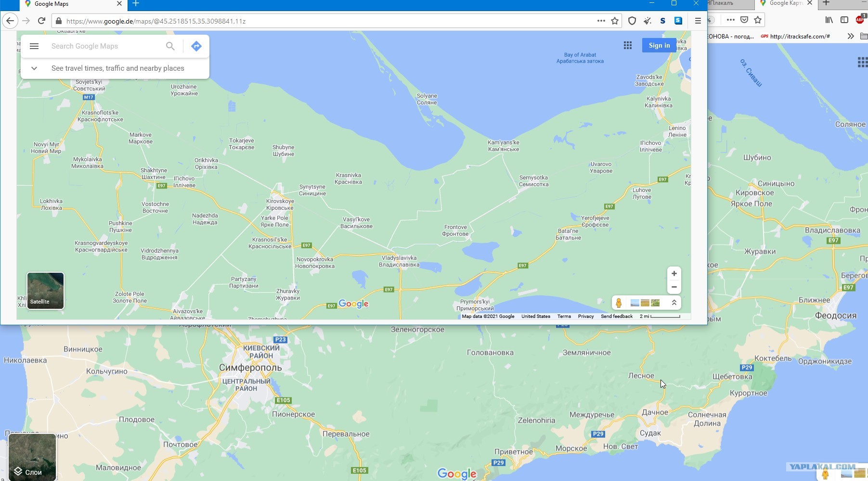Zoom in the front map with plus
868x481 pixels.
674,274
